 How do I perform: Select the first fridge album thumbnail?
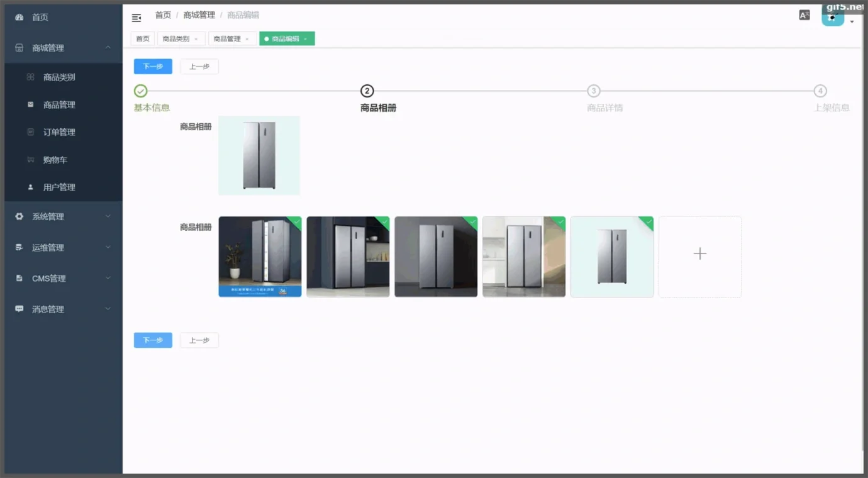tap(260, 257)
